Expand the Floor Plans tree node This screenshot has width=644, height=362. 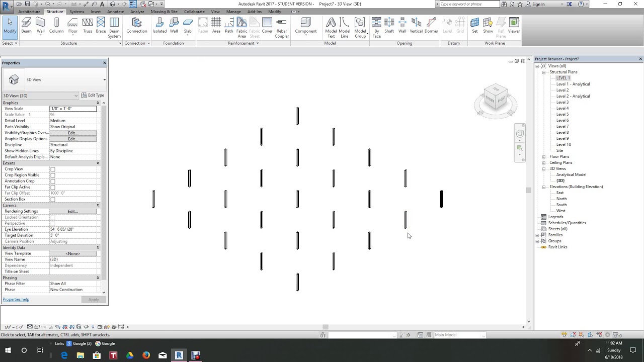(544, 157)
